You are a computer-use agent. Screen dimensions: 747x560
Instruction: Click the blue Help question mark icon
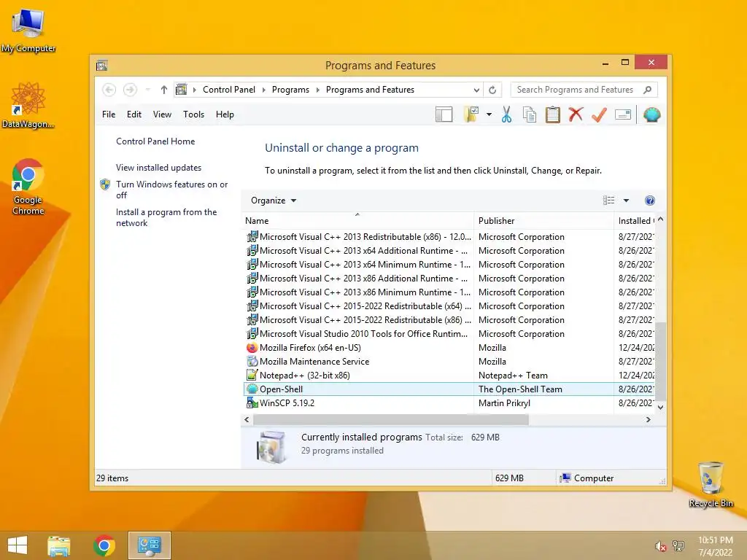[650, 201]
